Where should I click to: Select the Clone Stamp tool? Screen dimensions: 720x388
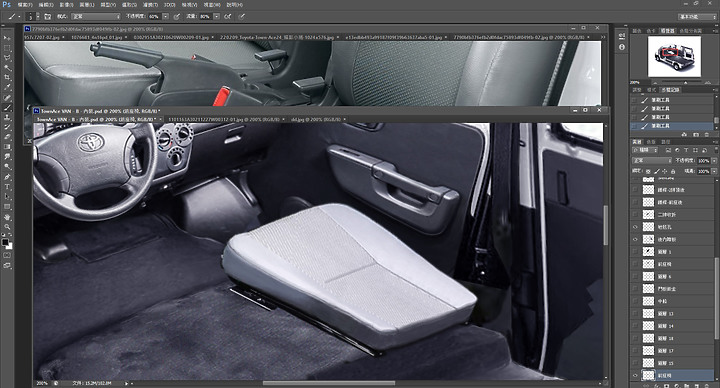(x=7, y=117)
